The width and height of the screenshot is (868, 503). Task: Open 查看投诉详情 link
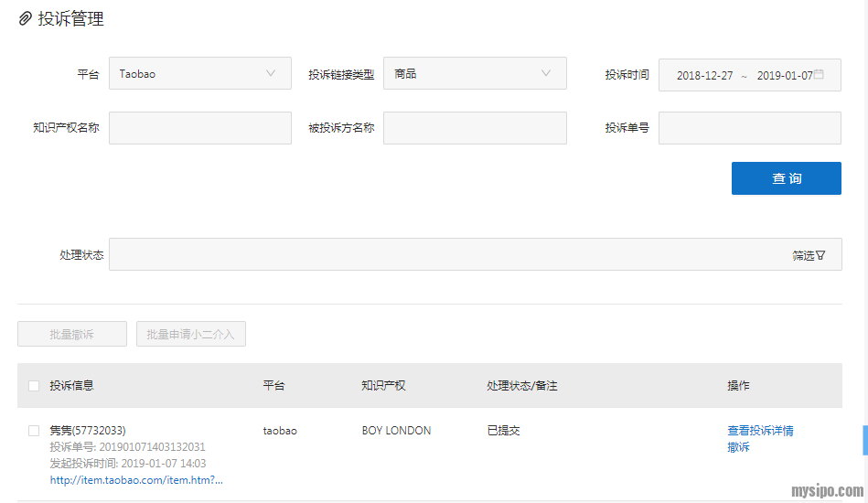(760, 431)
